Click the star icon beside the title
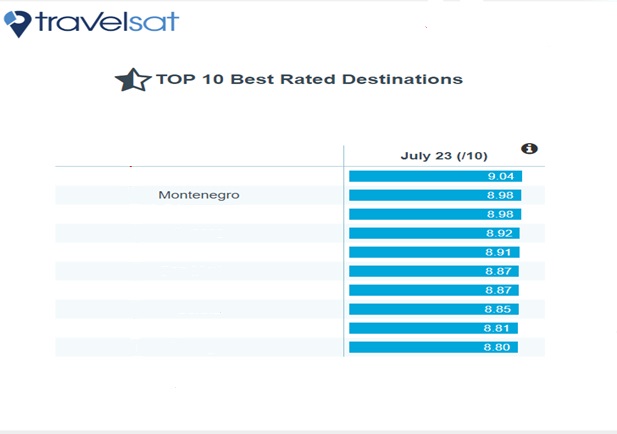Screen dimensions: 617x434 click(x=133, y=80)
